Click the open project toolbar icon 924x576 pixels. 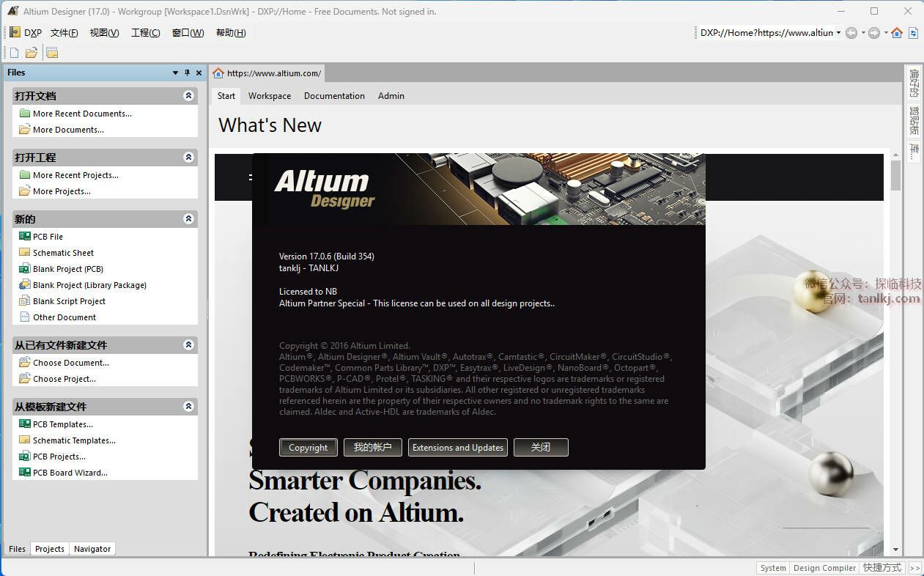pyautogui.click(x=52, y=53)
